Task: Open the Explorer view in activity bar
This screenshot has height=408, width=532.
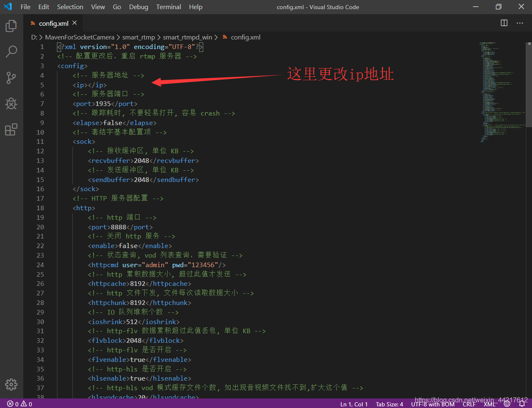Action: click(11, 26)
